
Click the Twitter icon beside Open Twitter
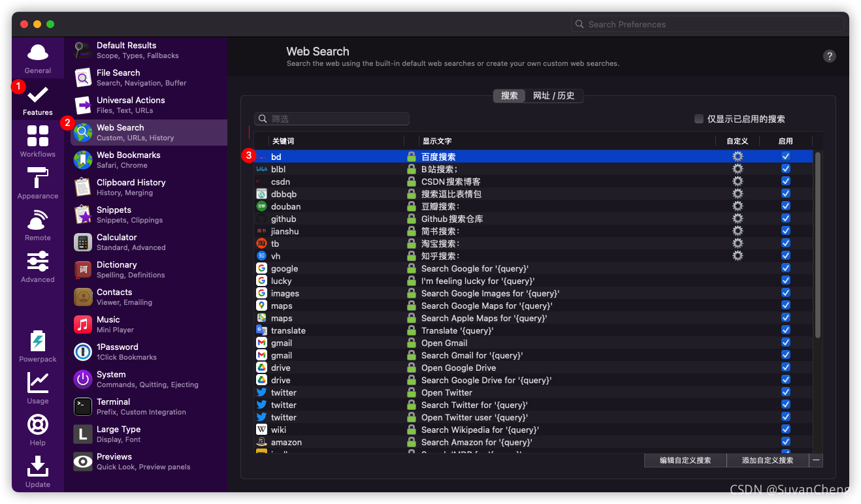(x=261, y=392)
